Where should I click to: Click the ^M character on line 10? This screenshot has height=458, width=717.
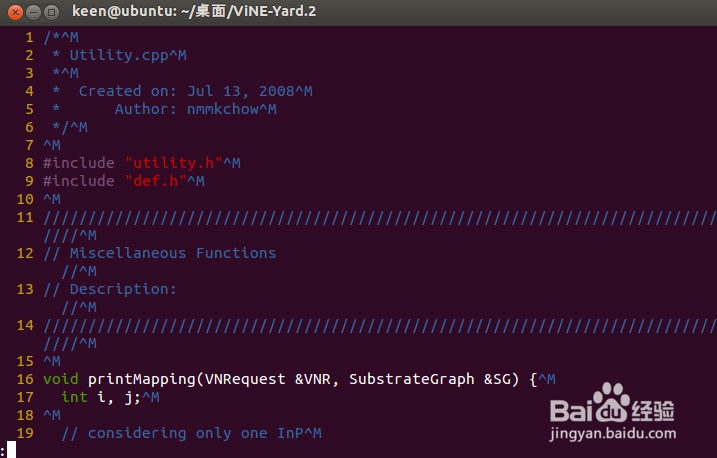pyautogui.click(x=52, y=199)
